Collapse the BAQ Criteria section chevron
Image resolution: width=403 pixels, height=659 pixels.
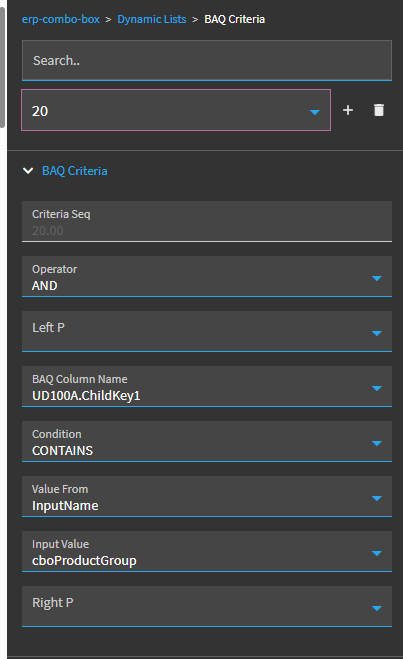(28, 171)
